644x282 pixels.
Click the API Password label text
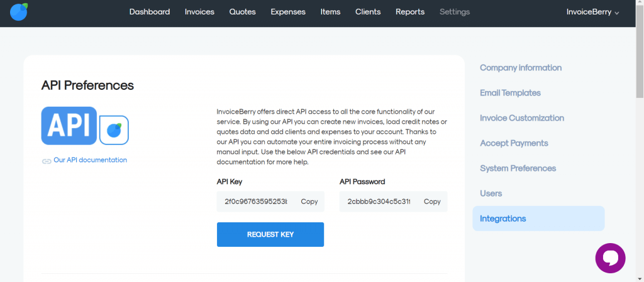click(362, 182)
